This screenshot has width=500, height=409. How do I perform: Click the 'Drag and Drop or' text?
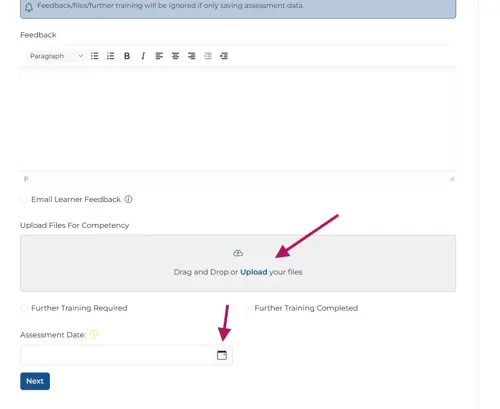click(206, 272)
